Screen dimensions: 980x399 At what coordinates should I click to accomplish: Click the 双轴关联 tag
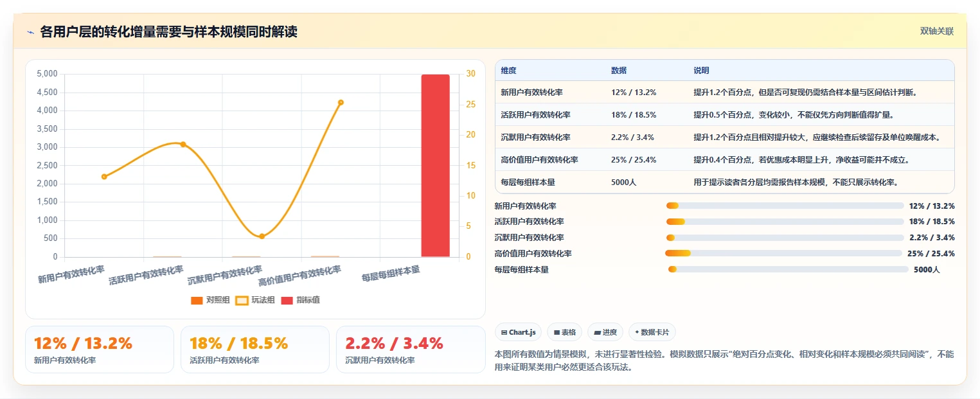click(x=936, y=31)
